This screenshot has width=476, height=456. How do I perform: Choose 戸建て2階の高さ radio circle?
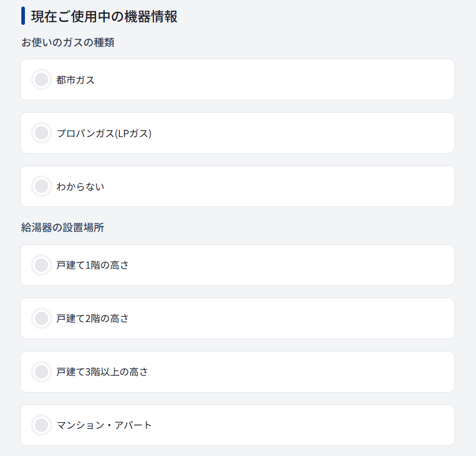coord(41,318)
